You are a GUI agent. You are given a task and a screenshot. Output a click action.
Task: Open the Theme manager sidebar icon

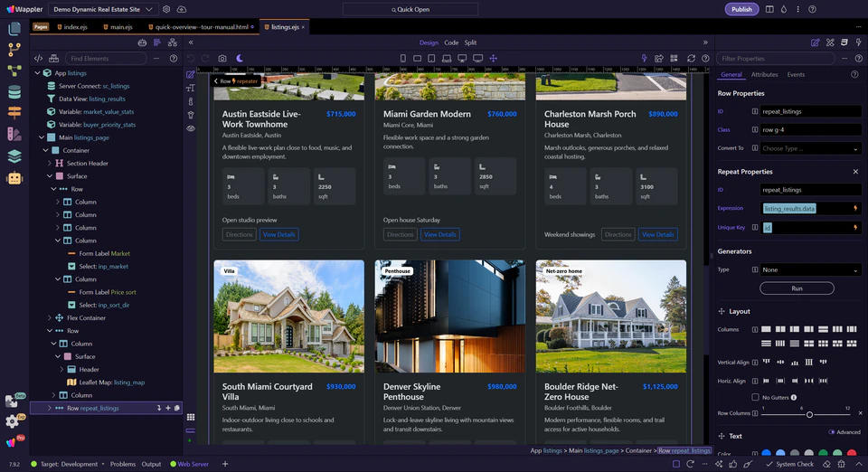coord(14,134)
